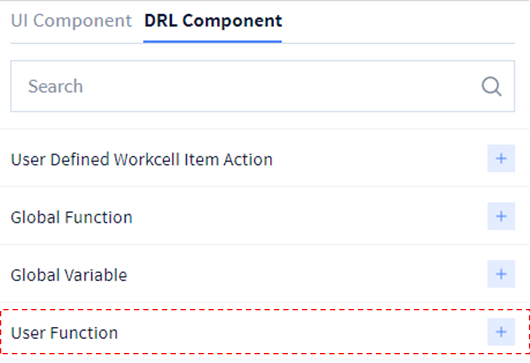Click the magnifier icon in Search box
This screenshot has width=530, height=363.
point(491,87)
